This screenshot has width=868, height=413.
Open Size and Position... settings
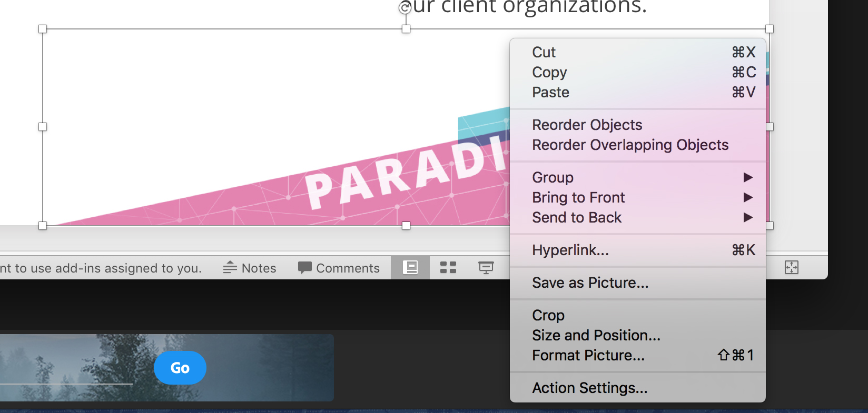coord(637,335)
